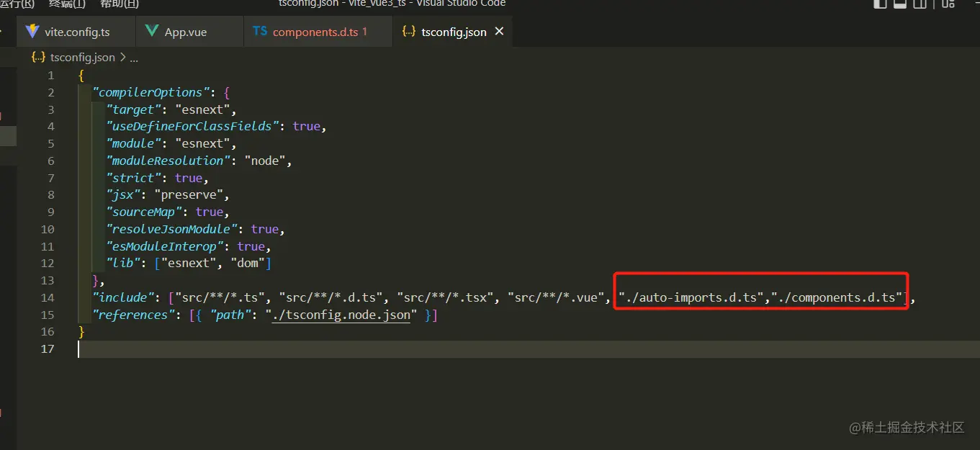Click the "src/**/*.d.ts" include entry
Screen dimensions: 980x450
tap(331, 297)
